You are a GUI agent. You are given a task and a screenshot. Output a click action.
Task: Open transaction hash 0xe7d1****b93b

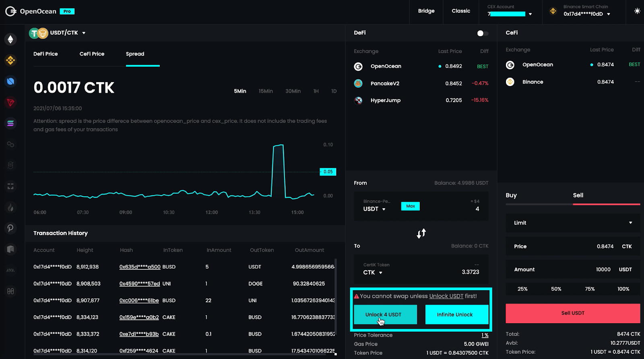tap(139, 334)
